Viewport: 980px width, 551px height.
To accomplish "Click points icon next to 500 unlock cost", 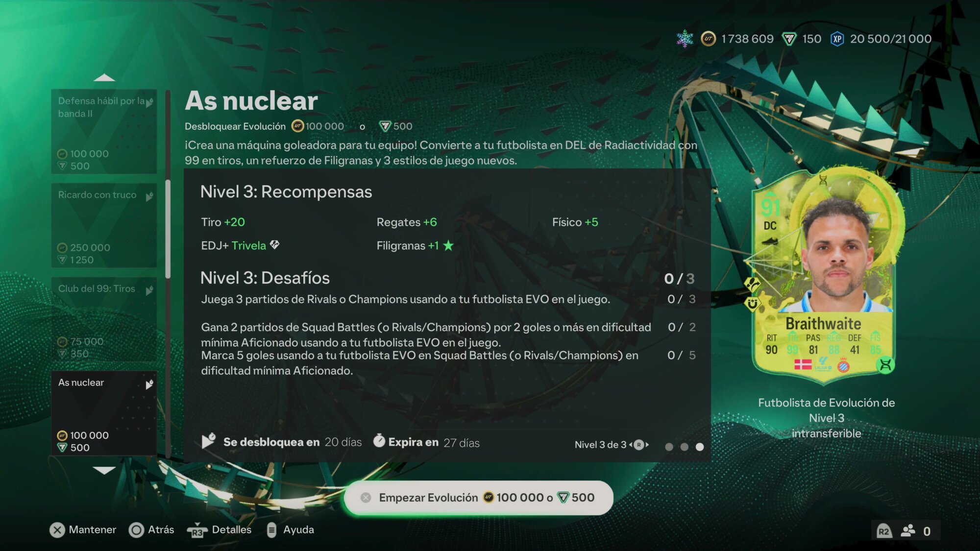I will coord(385,126).
